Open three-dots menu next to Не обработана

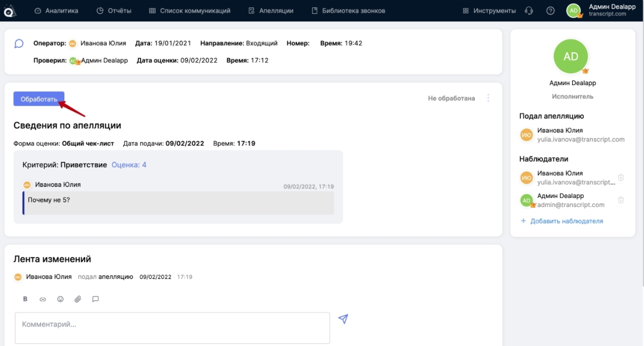(489, 98)
